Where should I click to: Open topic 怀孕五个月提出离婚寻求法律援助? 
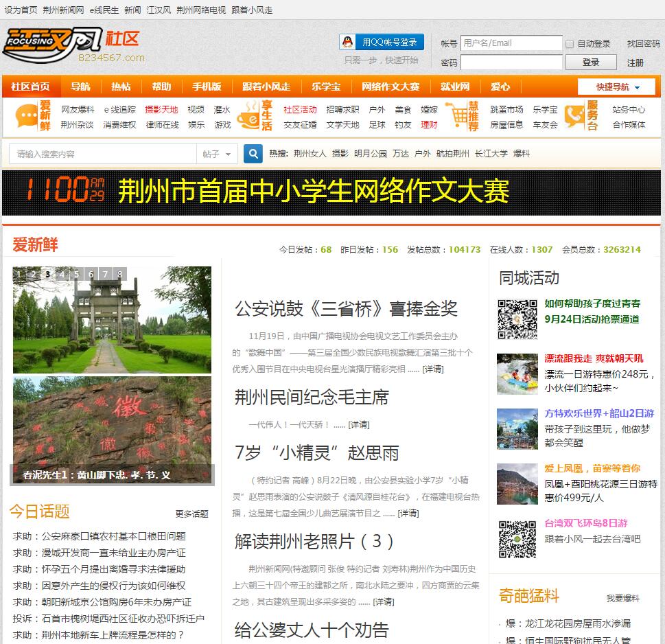click(100, 569)
